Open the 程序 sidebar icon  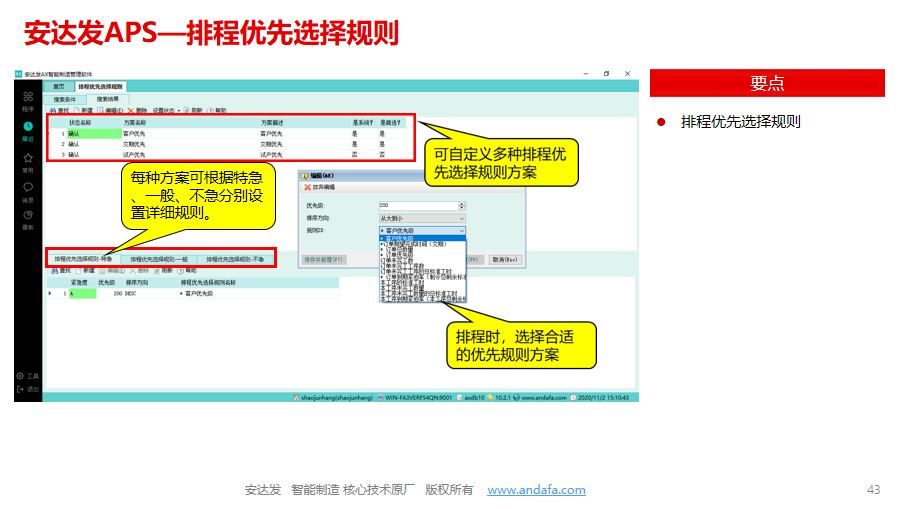pyautogui.click(x=28, y=97)
